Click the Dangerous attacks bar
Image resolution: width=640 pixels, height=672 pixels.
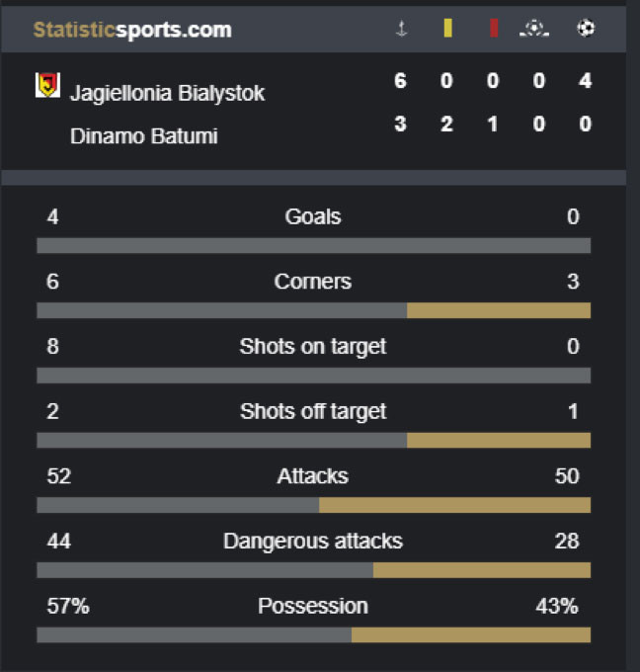click(x=313, y=570)
